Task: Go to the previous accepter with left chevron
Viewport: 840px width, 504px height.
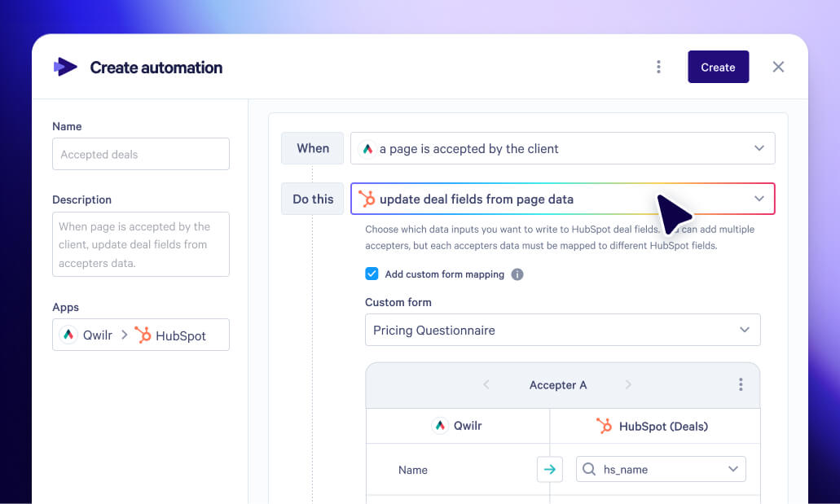Action: [x=486, y=384]
